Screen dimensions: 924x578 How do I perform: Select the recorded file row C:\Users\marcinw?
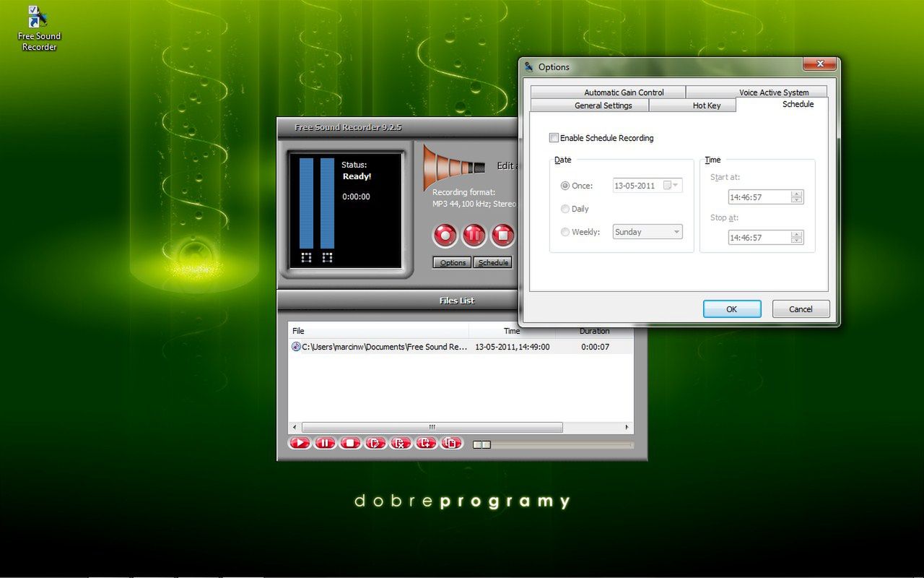click(461, 347)
